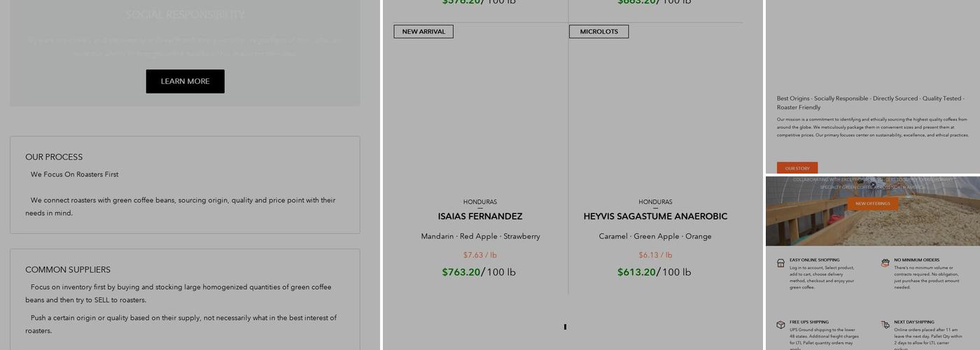Image resolution: width=980 pixels, height=350 pixels.
Task: Click the $763.20 per 100 lb price
Action: (479, 272)
